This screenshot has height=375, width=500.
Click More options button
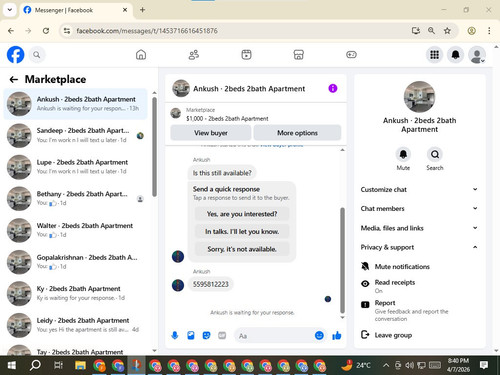point(297,133)
